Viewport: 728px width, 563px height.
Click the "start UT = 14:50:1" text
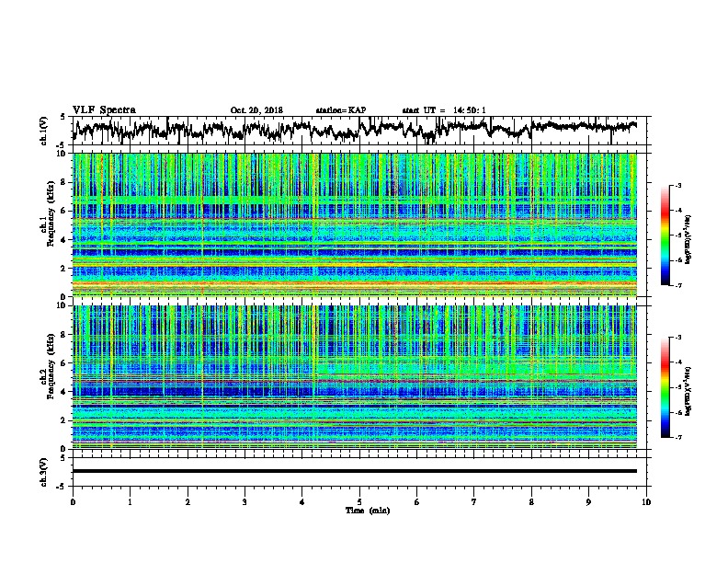(444, 110)
